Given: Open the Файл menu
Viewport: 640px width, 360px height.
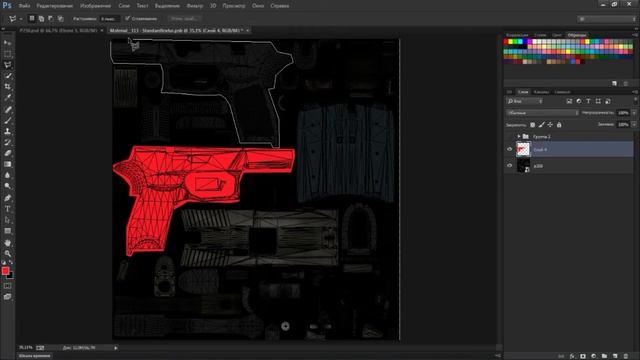Looking at the screenshot, I should point(24,6).
